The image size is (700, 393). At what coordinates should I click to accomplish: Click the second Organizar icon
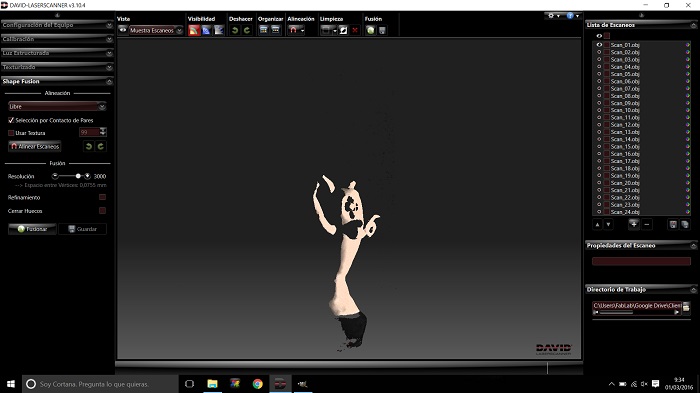click(x=275, y=30)
